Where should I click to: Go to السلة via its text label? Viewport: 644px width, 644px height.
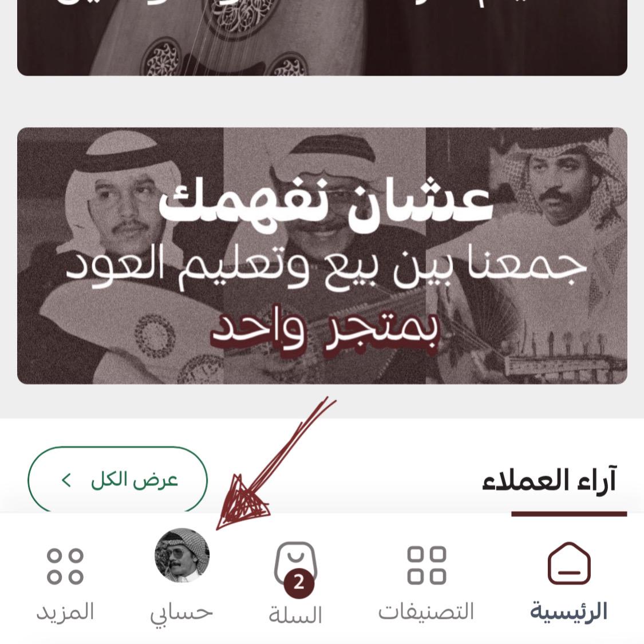(x=295, y=615)
